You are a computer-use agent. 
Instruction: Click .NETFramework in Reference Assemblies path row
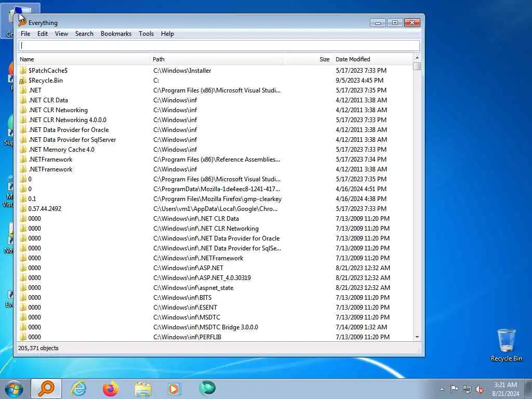[50, 159]
